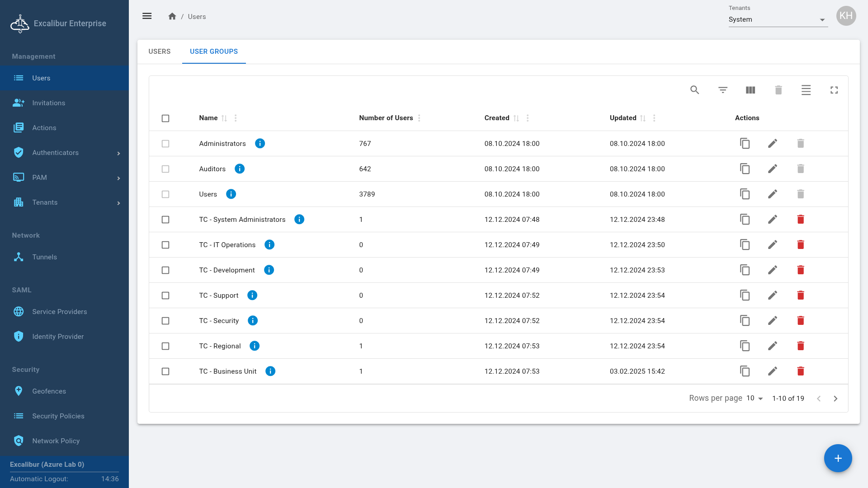Viewport: 868px width, 488px height.
Task: Select the TC - Security row checkbox
Action: pos(165,321)
